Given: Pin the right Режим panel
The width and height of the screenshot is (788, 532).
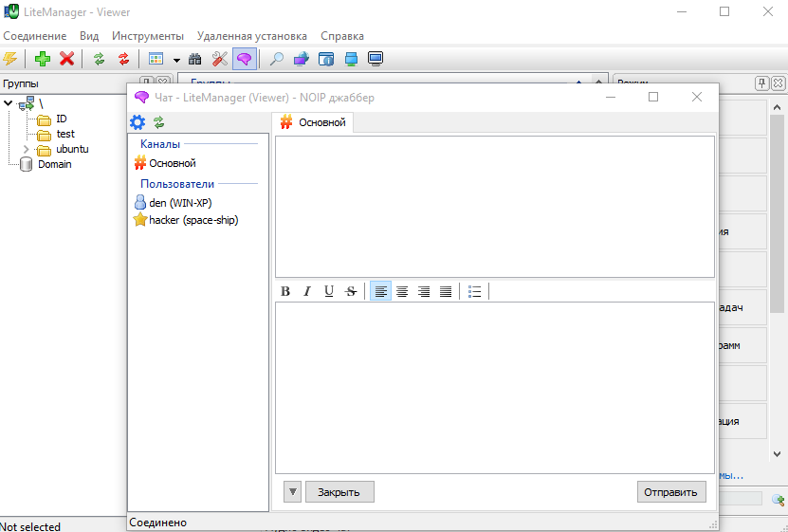Looking at the screenshot, I should 761,83.
